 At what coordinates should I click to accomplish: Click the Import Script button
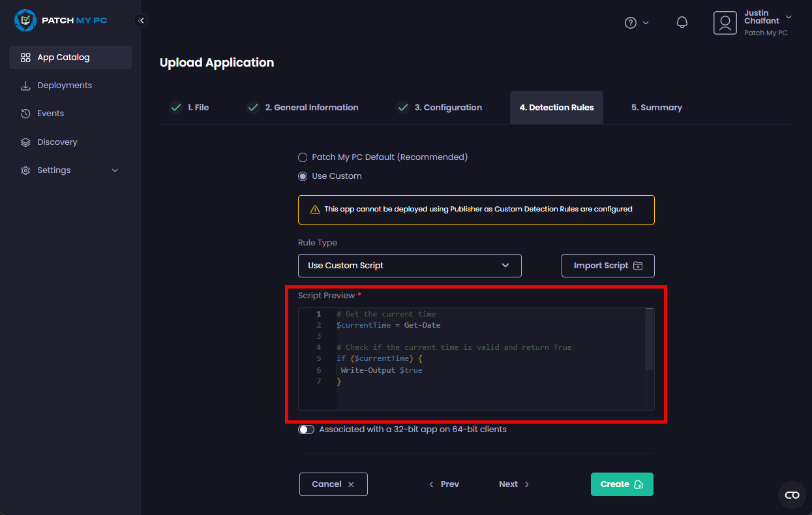[x=608, y=266]
